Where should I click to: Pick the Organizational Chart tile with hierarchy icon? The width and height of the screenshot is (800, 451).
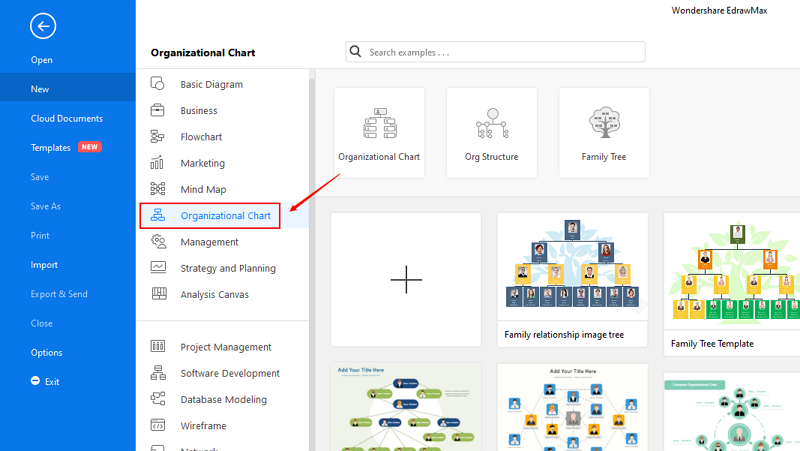379,133
